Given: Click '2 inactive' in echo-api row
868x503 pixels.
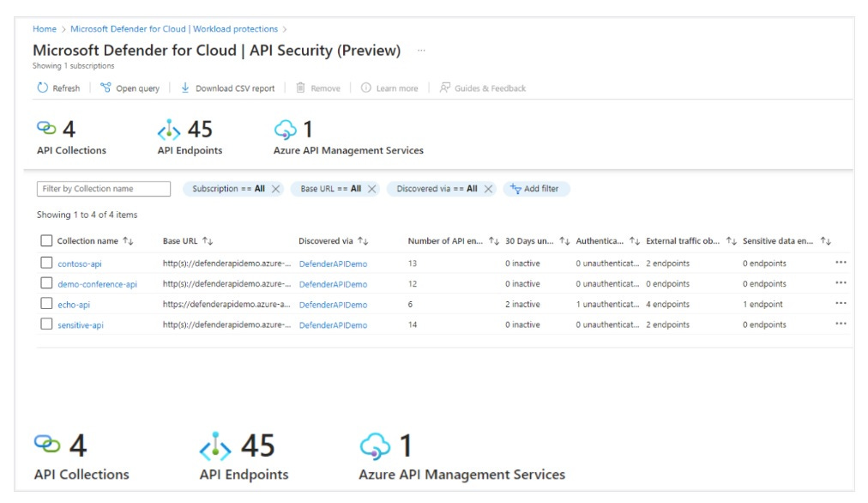Looking at the screenshot, I should pyautogui.click(x=522, y=304).
